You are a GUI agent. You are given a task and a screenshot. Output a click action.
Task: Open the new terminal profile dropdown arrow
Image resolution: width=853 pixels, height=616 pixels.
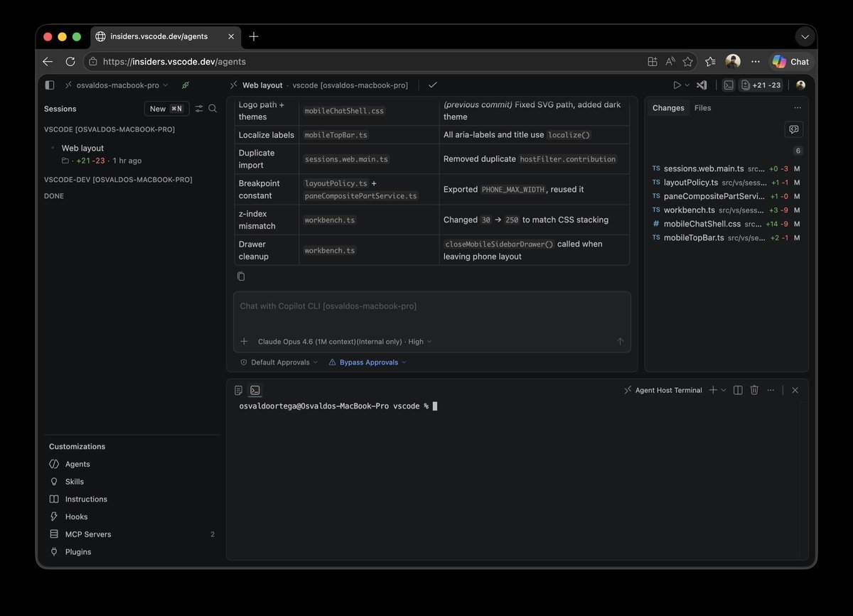[x=724, y=390]
